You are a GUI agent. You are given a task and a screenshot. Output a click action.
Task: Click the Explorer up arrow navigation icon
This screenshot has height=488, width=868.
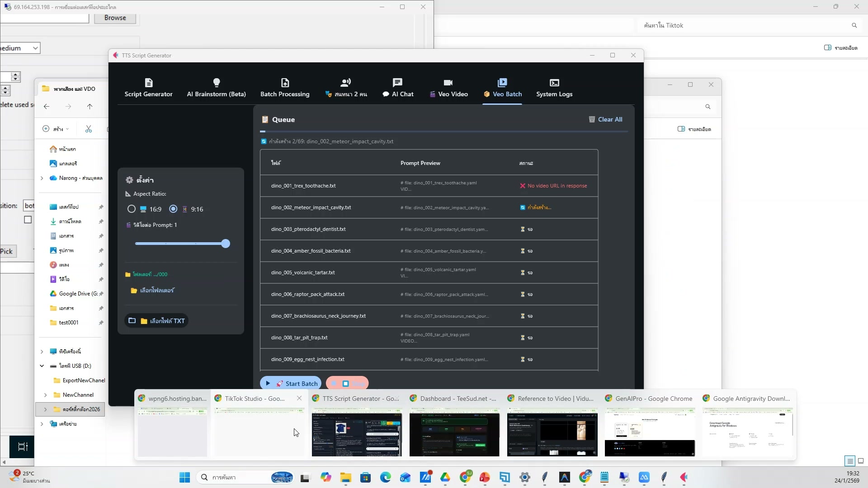click(x=90, y=107)
